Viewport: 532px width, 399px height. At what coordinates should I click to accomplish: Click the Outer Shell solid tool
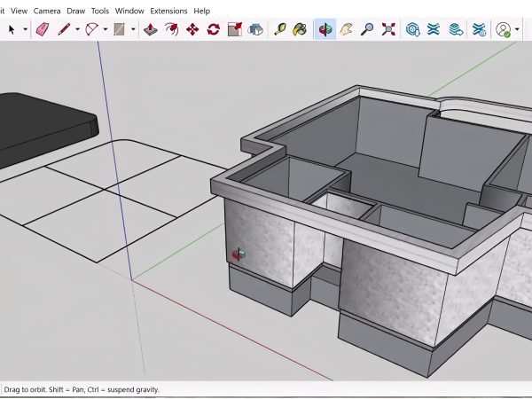[255, 29]
